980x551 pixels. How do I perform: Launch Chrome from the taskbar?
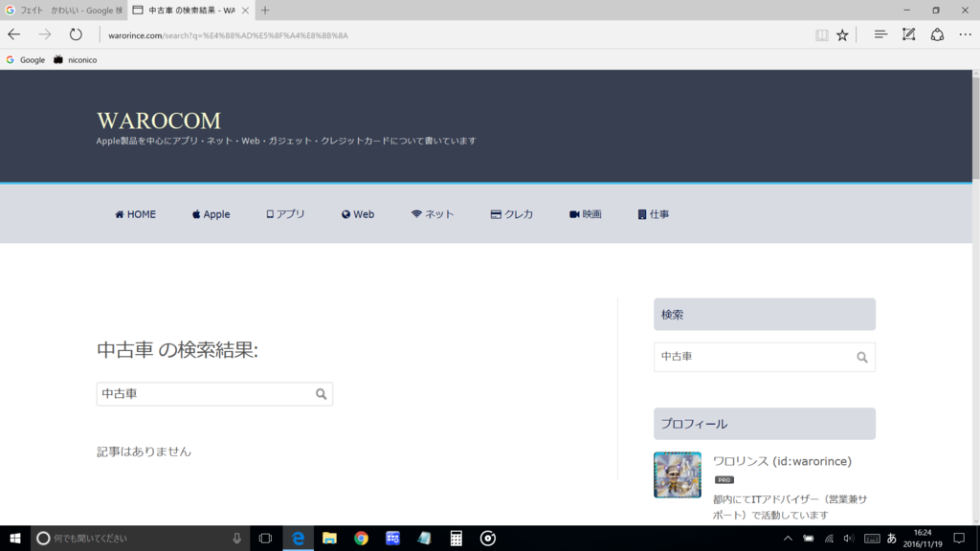361,538
